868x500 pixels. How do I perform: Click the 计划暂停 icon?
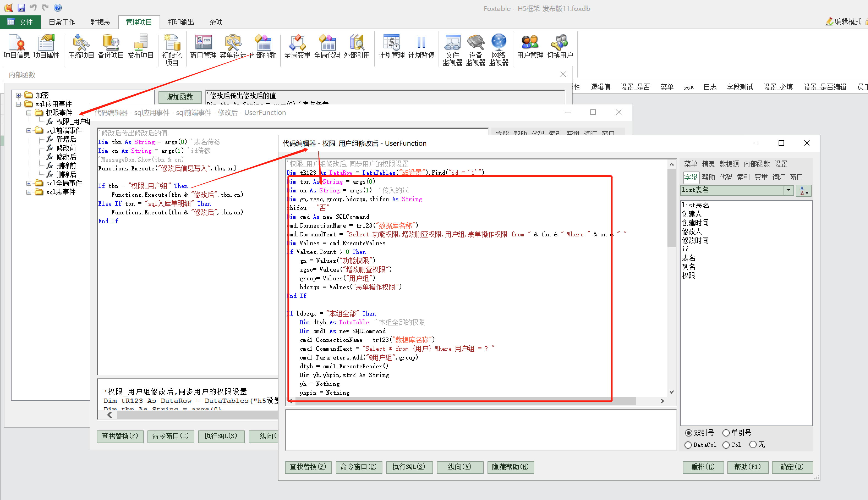[421, 46]
